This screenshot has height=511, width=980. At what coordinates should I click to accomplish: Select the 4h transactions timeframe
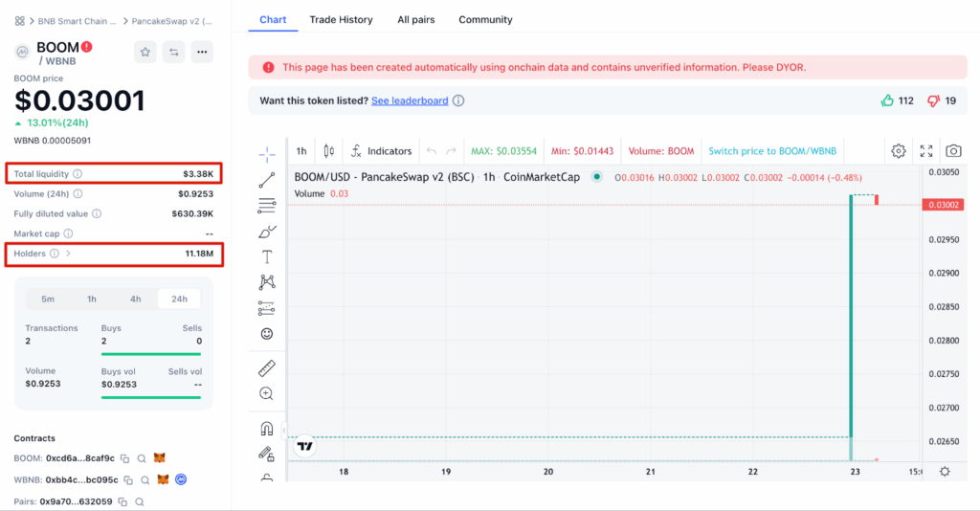(x=136, y=299)
